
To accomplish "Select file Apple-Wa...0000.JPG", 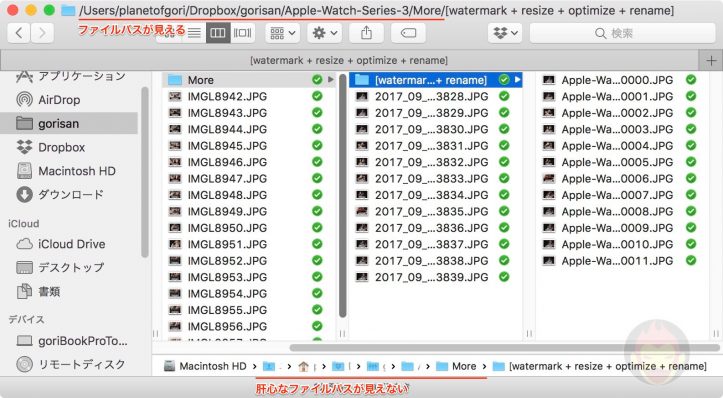I will (x=622, y=80).
